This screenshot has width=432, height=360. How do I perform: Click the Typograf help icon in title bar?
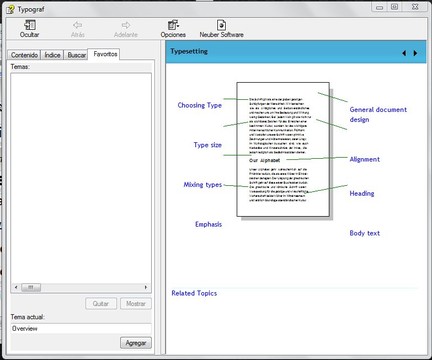pyautogui.click(x=10, y=9)
